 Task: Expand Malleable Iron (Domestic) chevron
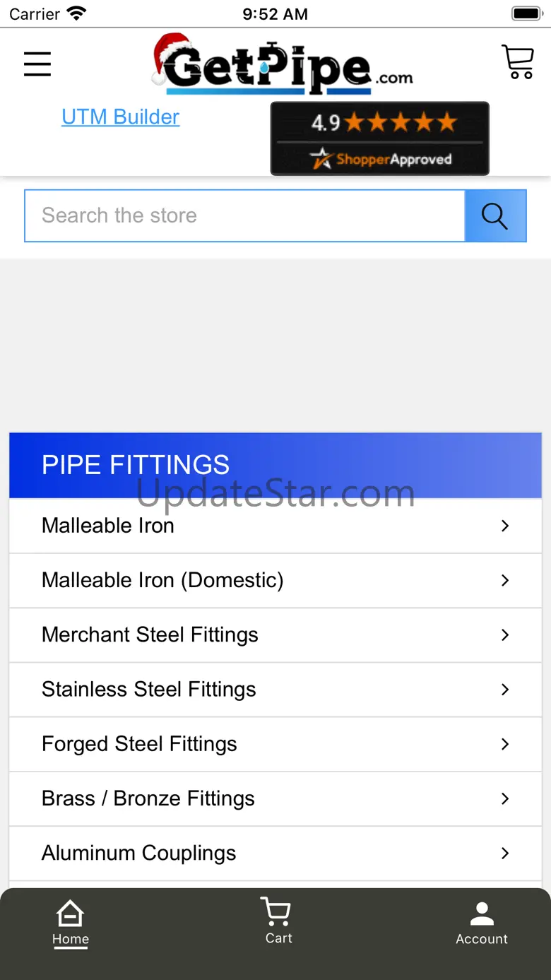tap(505, 580)
